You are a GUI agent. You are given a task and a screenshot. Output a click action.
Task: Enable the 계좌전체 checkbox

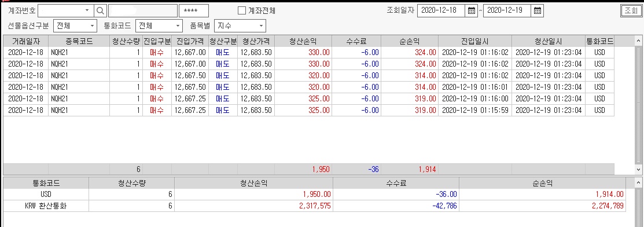coord(242,10)
